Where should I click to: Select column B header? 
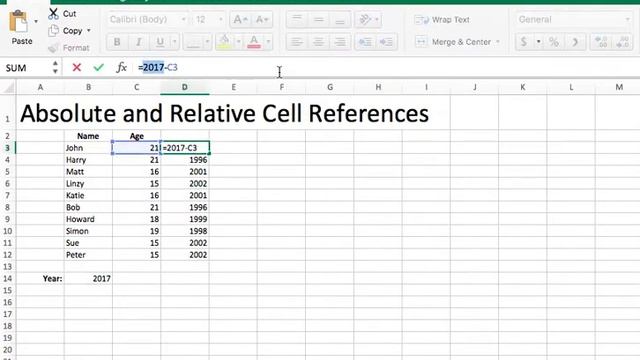(x=88, y=87)
